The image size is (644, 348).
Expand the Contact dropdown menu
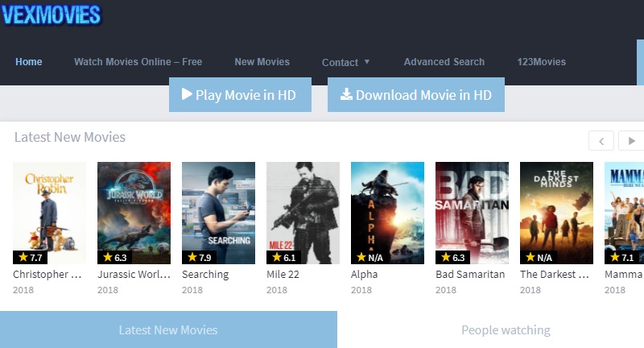345,63
